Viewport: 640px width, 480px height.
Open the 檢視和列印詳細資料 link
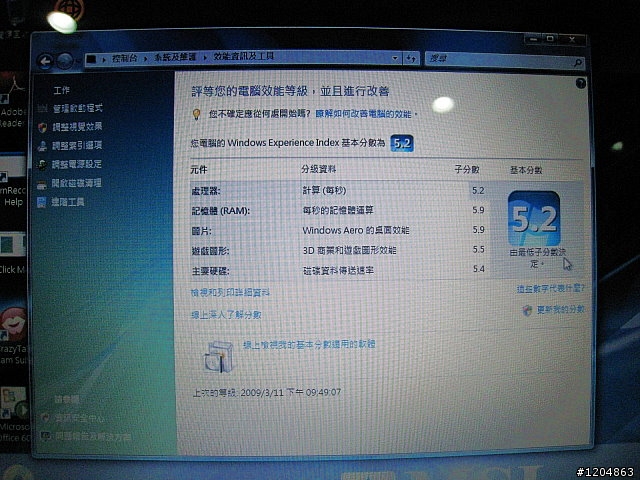pos(230,292)
